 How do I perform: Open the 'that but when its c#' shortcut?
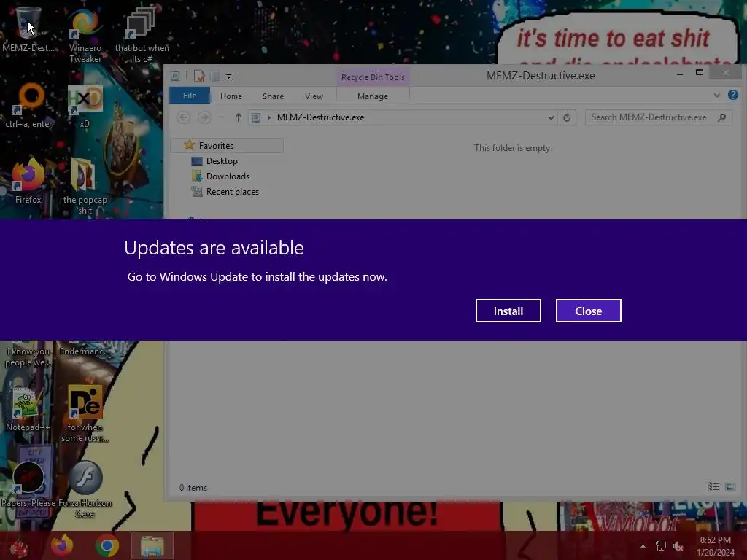pyautogui.click(x=142, y=35)
